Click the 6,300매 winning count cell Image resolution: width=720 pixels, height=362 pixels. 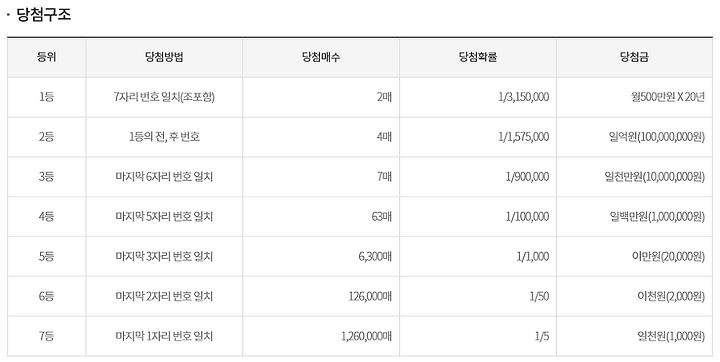[x=321, y=256]
